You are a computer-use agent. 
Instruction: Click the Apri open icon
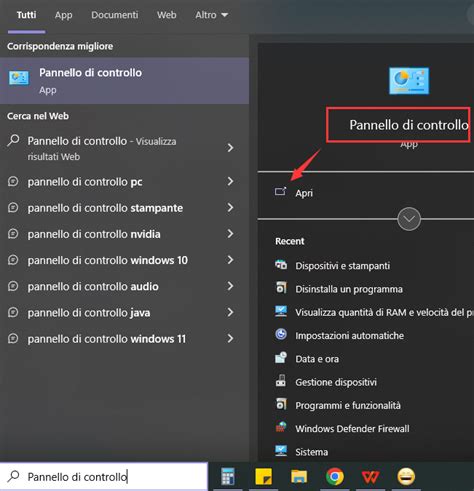point(280,192)
